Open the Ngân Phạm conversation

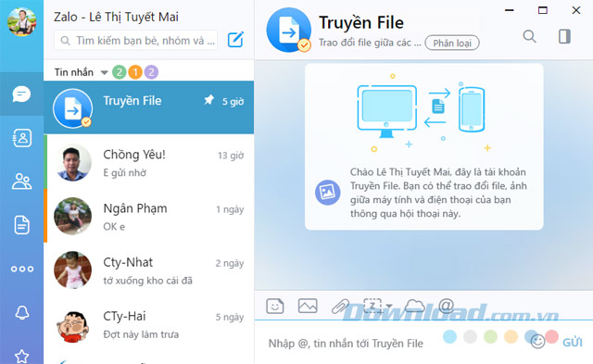[x=149, y=216]
